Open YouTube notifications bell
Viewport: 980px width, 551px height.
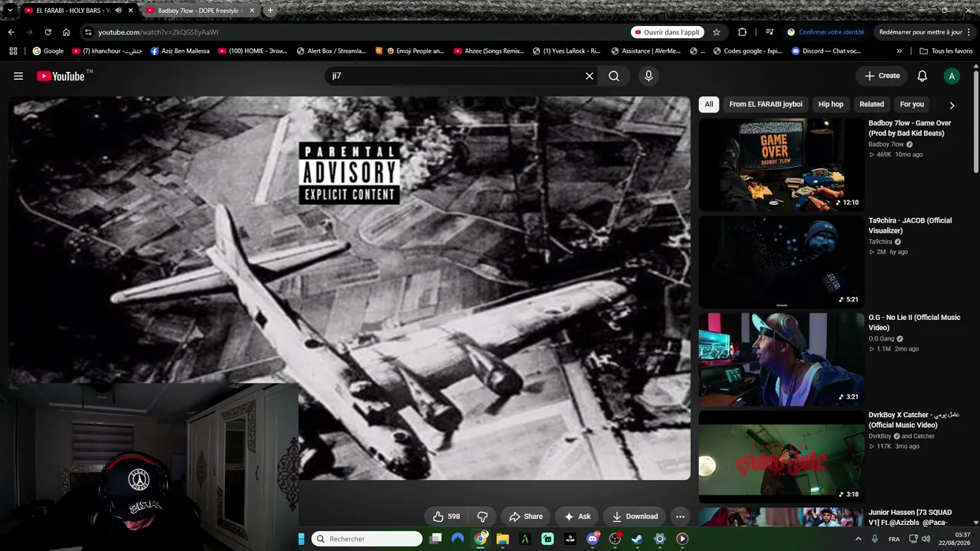[923, 76]
